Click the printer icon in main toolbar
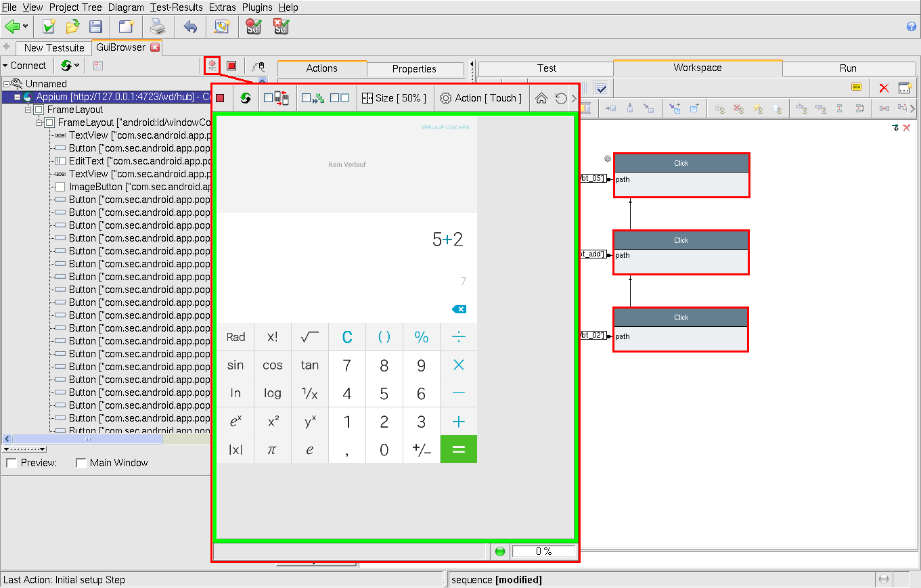 pos(158,26)
